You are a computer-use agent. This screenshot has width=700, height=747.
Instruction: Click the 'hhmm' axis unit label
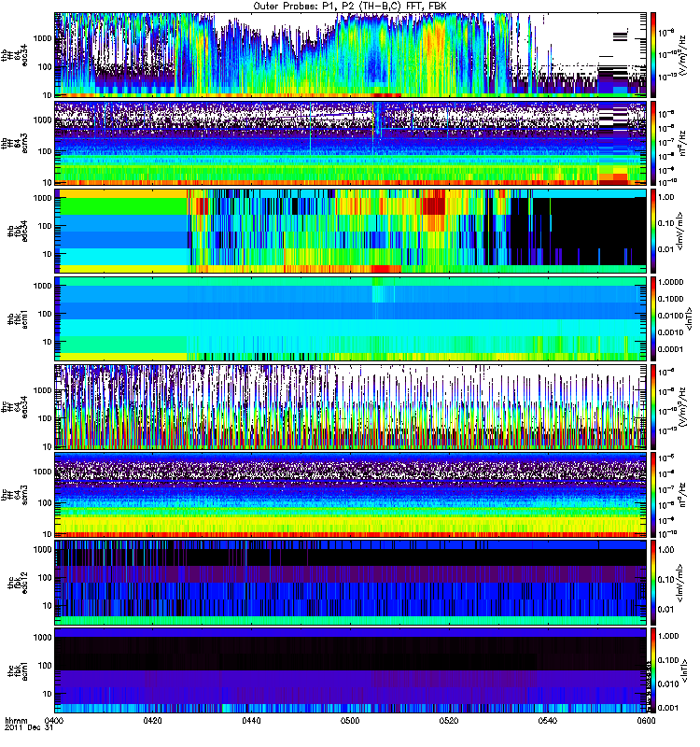(16, 720)
